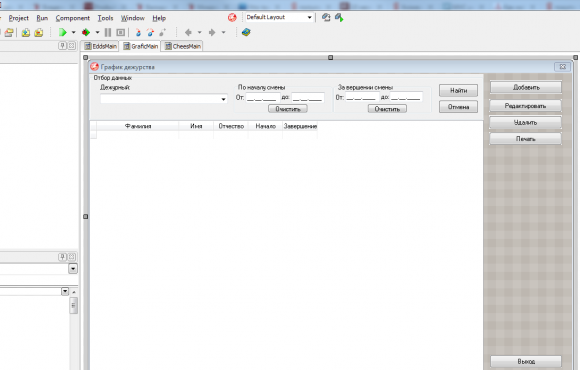Click the Open Project folder icon
The image size is (580, 370).
click(9, 33)
